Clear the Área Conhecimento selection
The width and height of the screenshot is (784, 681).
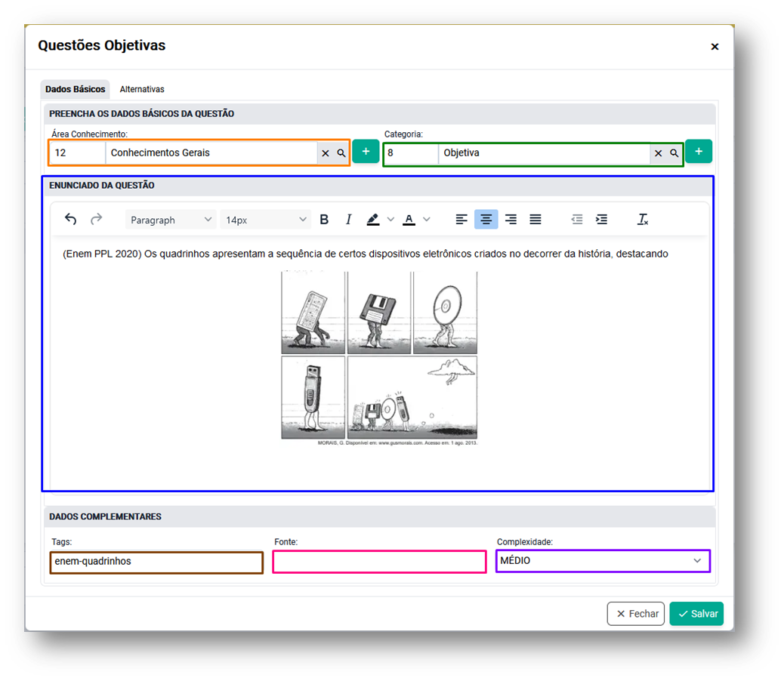(326, 153)
